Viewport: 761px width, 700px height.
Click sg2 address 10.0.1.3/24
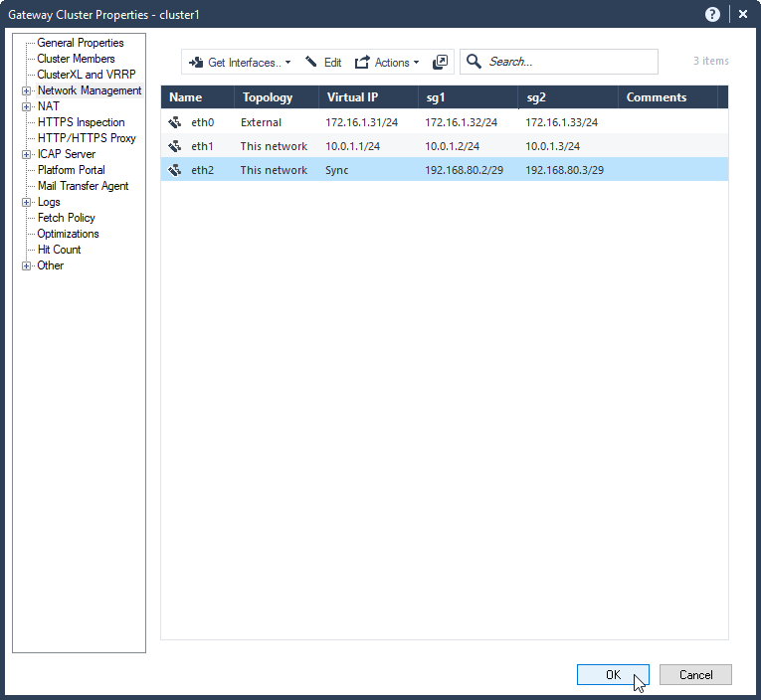(x=553, y=146)
